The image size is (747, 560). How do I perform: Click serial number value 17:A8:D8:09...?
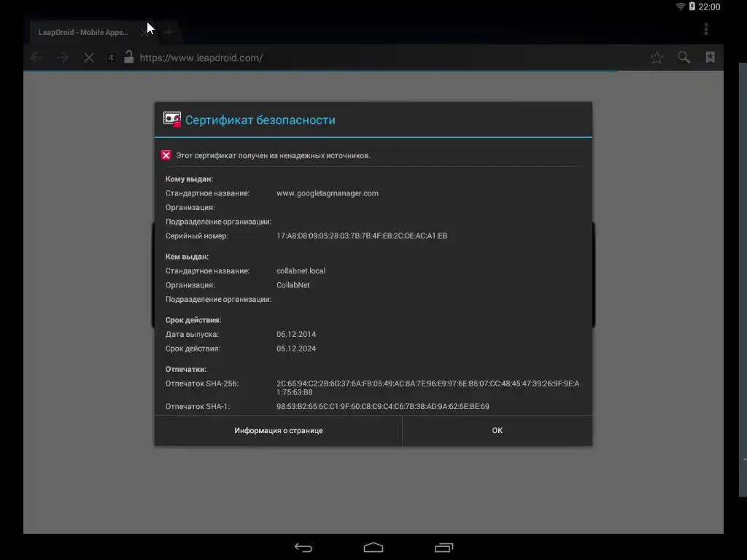click(x=362, y=236)
